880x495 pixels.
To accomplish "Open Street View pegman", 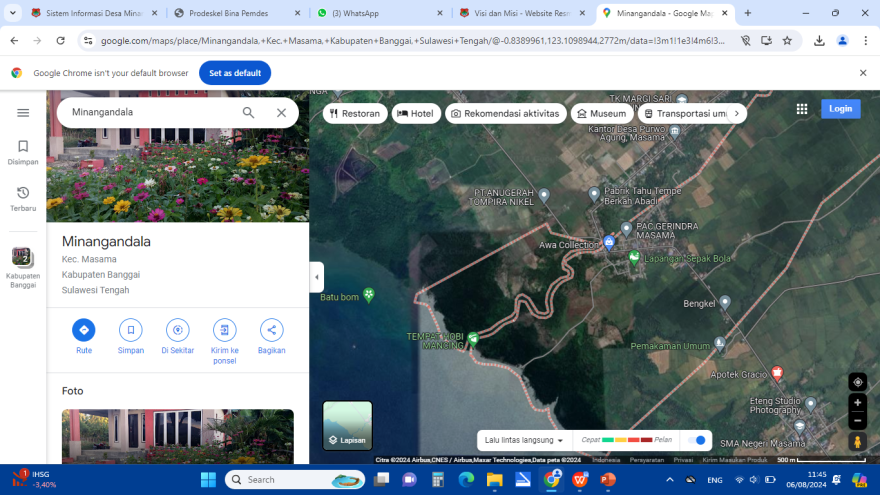I will [x=858, y=442].
